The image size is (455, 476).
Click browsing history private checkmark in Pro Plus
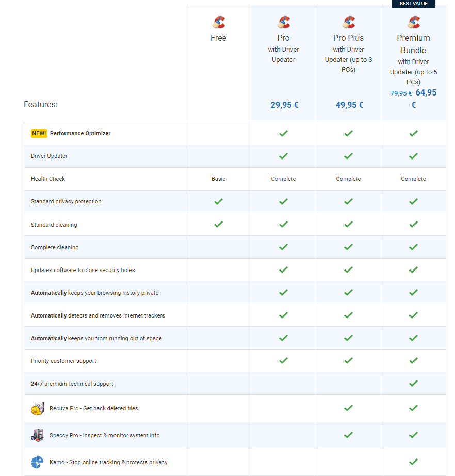tap(348, 293)
